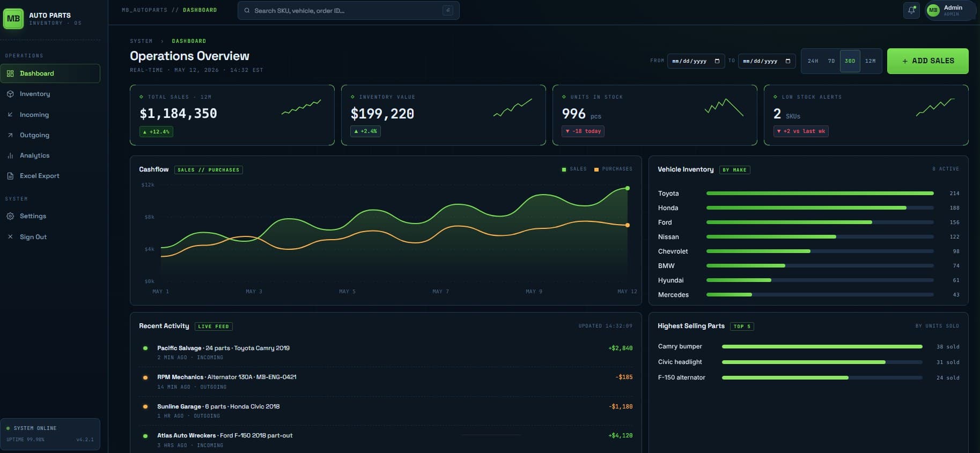Viewport: 980px width, 453px height.
Task: Open calendar picker on From date field
Action: [x=717, y=61]
